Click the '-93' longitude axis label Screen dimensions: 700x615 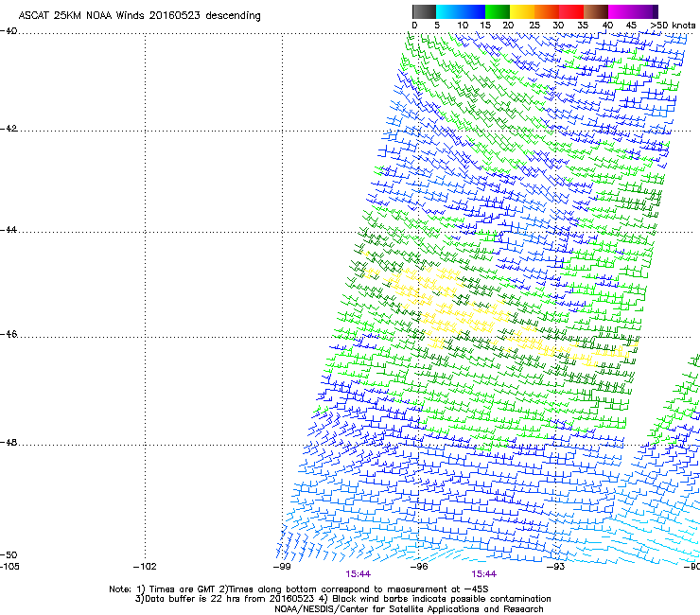tap(555, 567)
